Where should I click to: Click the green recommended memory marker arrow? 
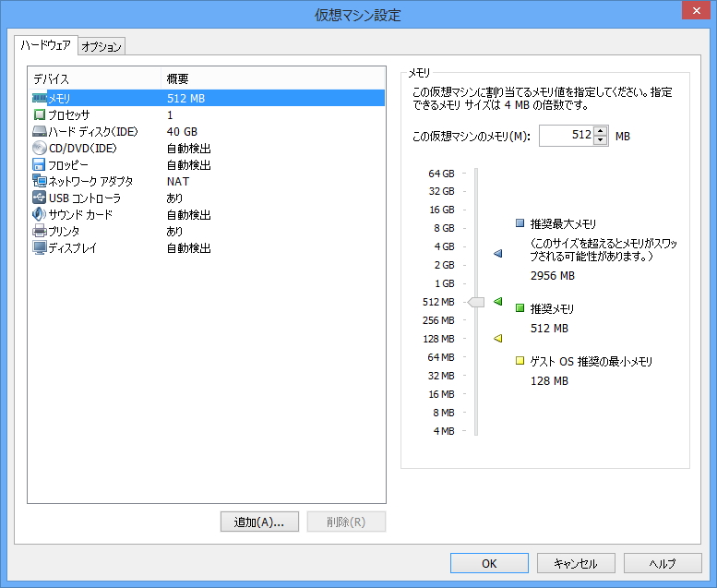[498, 301]
